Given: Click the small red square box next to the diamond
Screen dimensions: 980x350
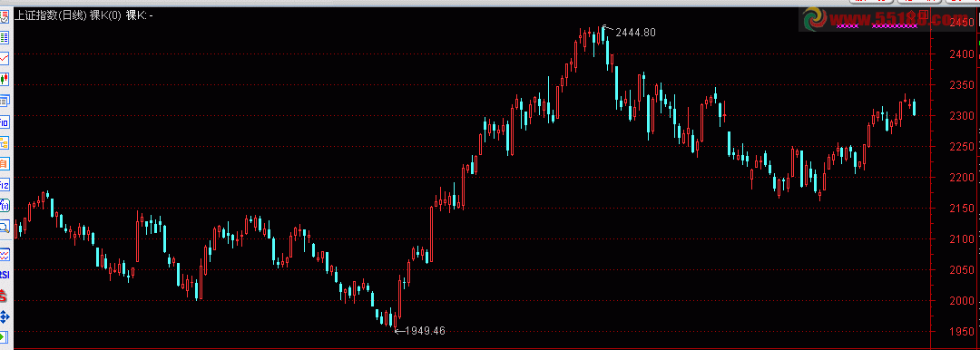Looking at the screenshot, I should (924, 15).
